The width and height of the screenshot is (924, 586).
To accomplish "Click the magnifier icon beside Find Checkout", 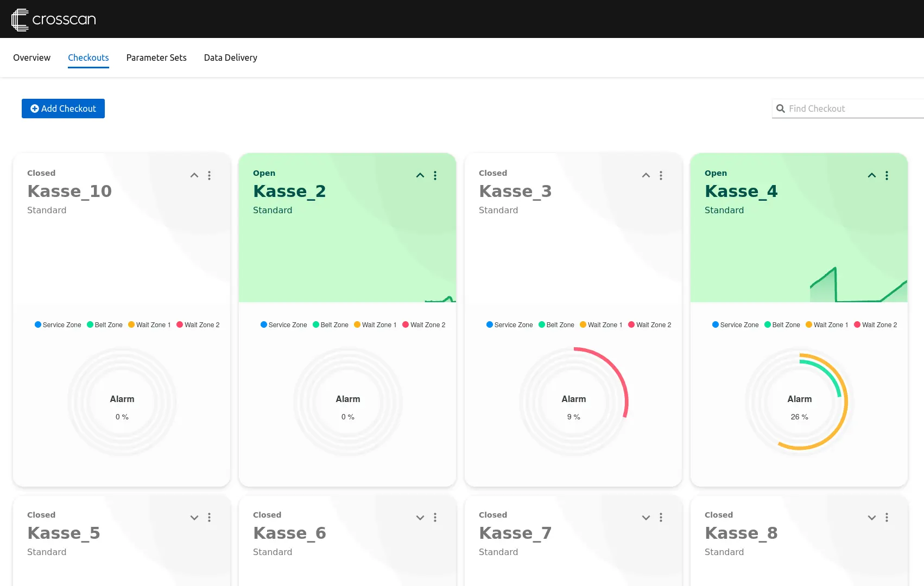I will pos(781,109).
